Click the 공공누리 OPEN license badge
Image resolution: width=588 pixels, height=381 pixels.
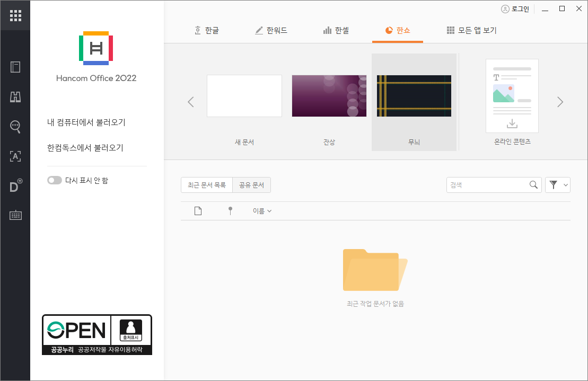pos(96,334)
